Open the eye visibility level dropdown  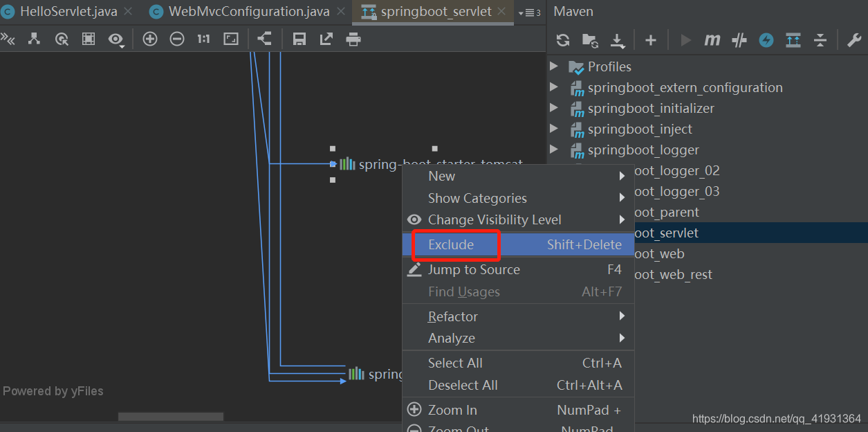[x=116, y=39]
